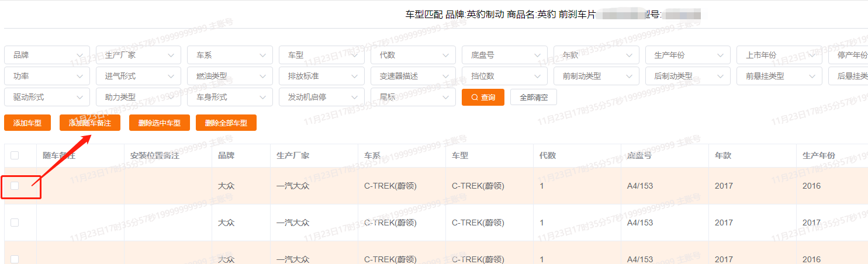Viewport: 868px width, 264px height.
Task: Click the 删除全部车型 button
Action: click(x=226, y=123)
